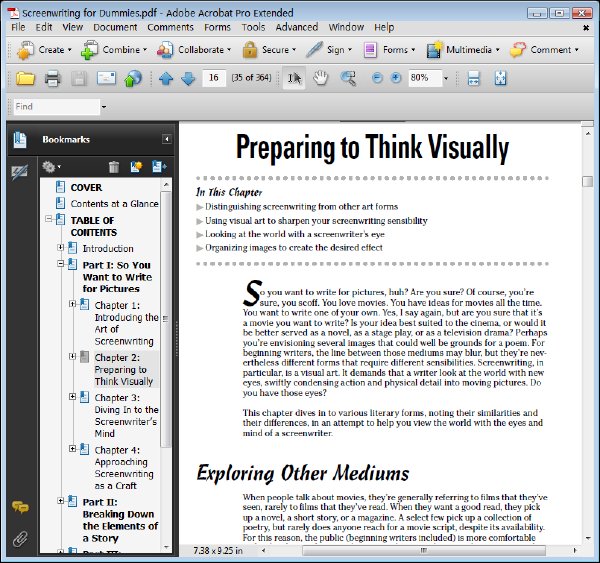Click the Email envelope icon
This screenshot has width=600, height=563.
[106, 78]
